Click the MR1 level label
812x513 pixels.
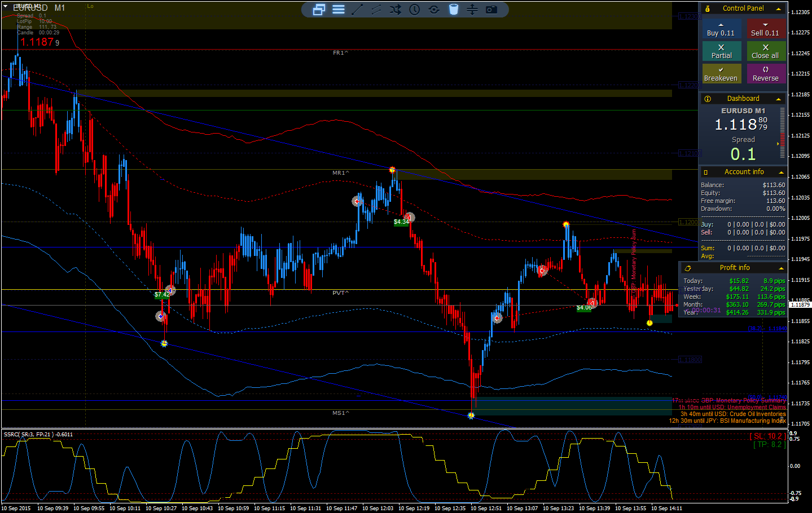[x=340, y=173]
